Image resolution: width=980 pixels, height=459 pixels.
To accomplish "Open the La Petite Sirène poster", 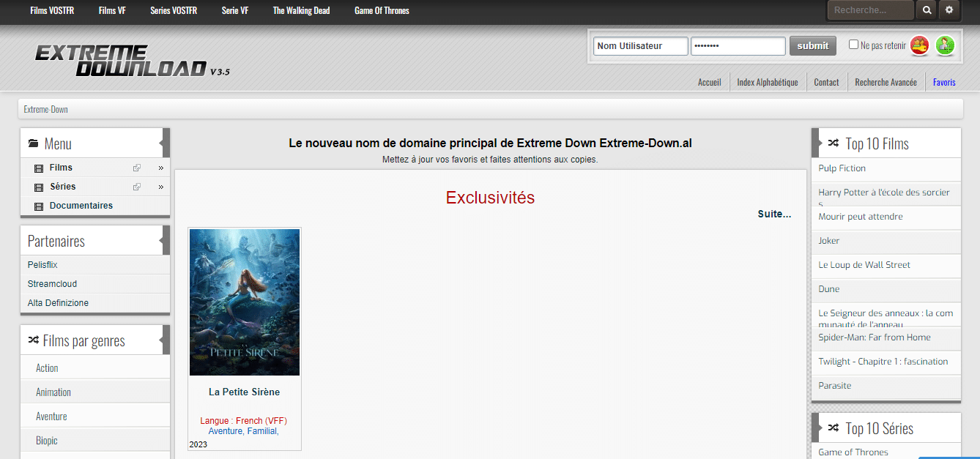I will 244,302.
